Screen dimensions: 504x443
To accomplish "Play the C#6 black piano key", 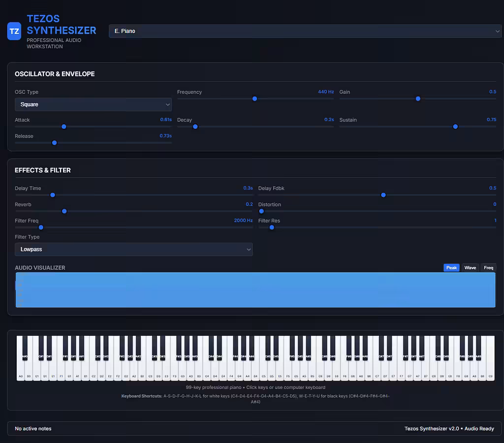I will (x=324, y=347).
